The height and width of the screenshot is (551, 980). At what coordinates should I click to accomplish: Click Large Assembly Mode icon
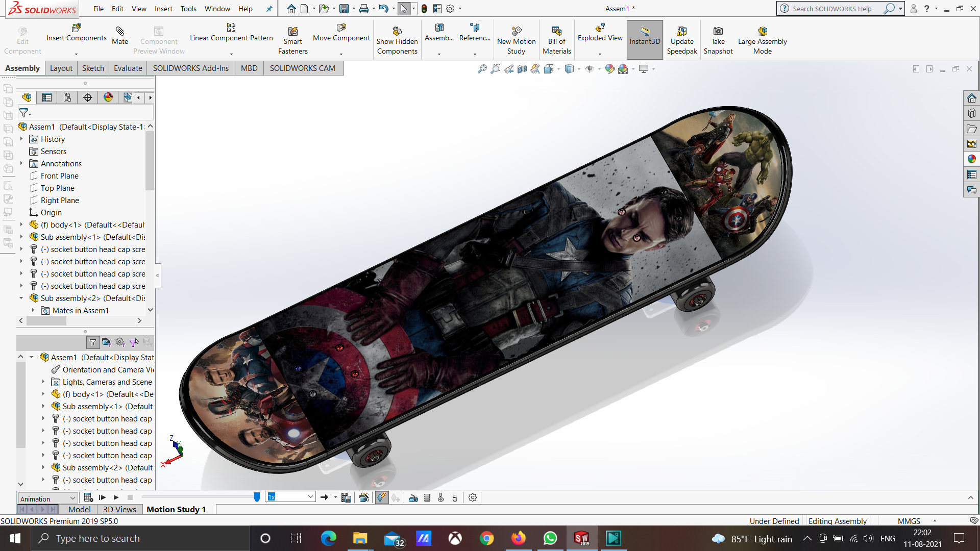[763, 31]
